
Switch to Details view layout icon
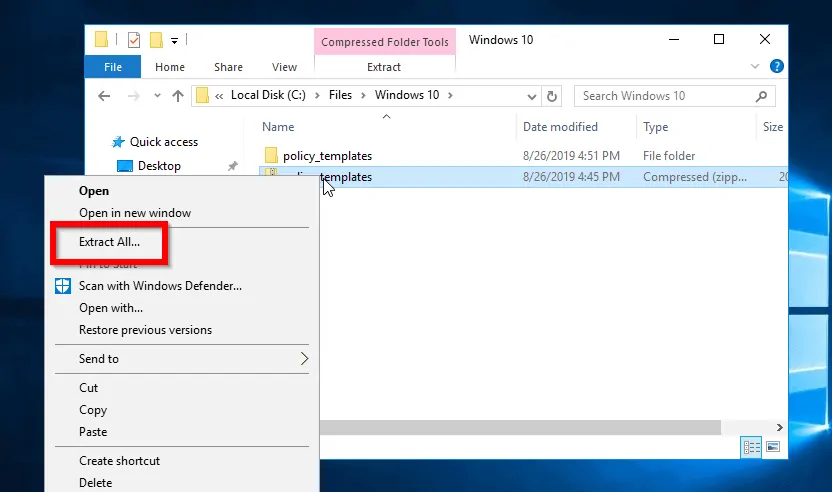(749, 447)
